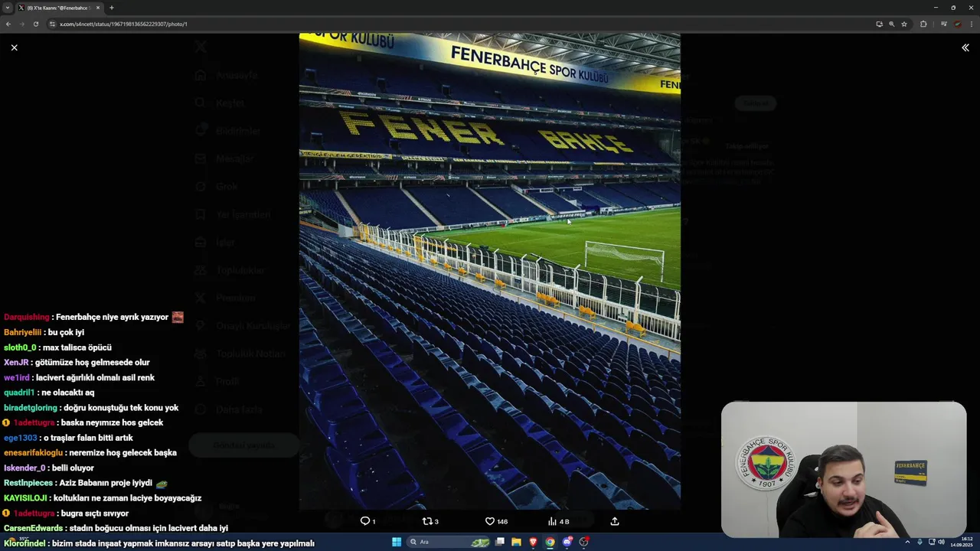
Task: Click chat username ege1303
Action: [x=21, y=438]
